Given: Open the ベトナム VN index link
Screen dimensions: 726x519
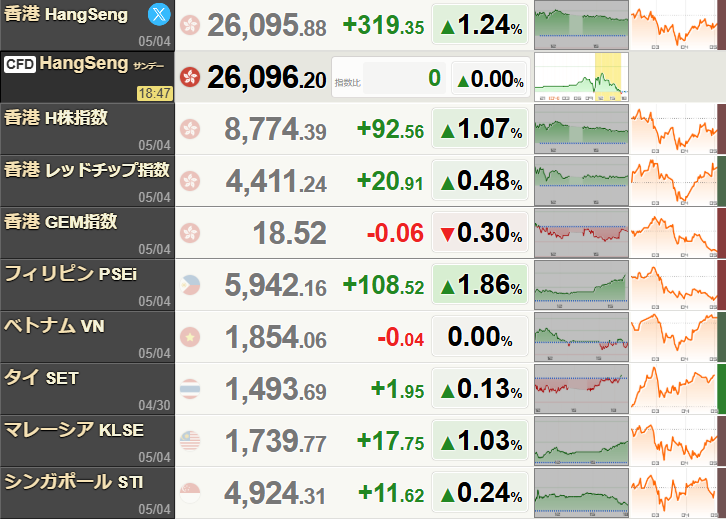Looking at the screenshot, I should point(54,325).
